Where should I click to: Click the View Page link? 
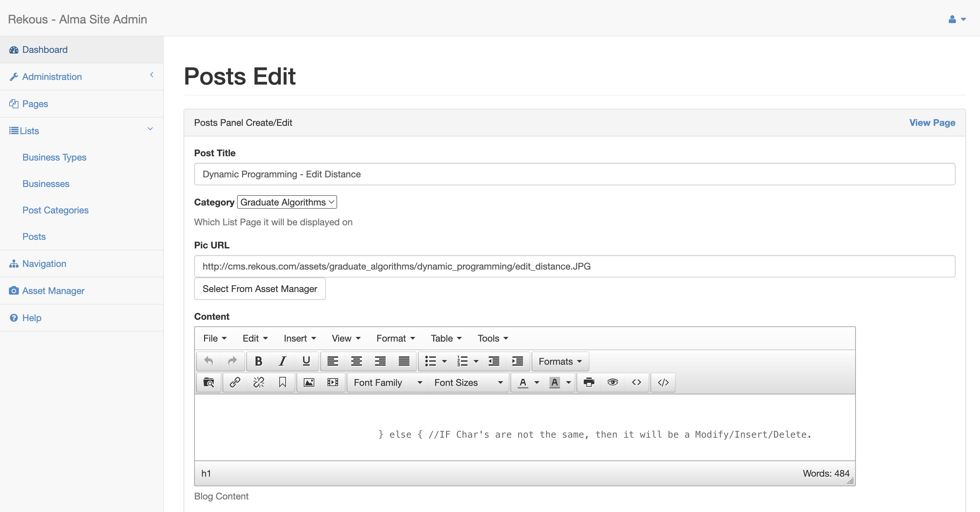(932, 123)
